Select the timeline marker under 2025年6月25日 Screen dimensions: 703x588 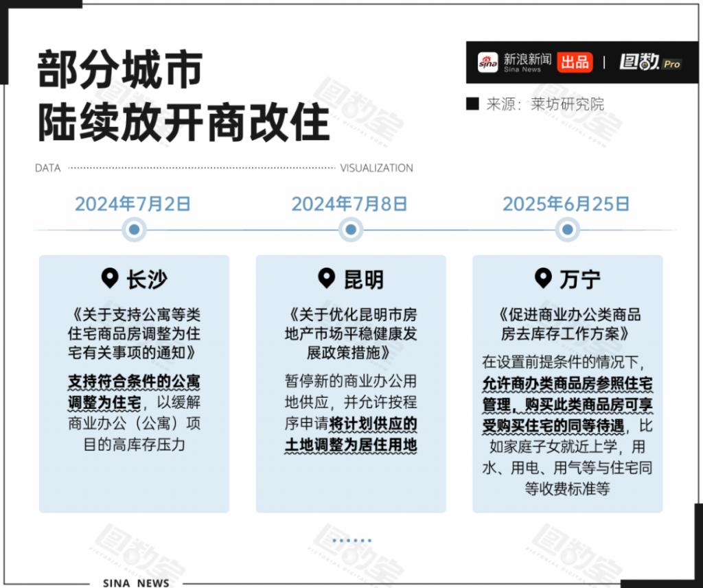tap(568, 229)
